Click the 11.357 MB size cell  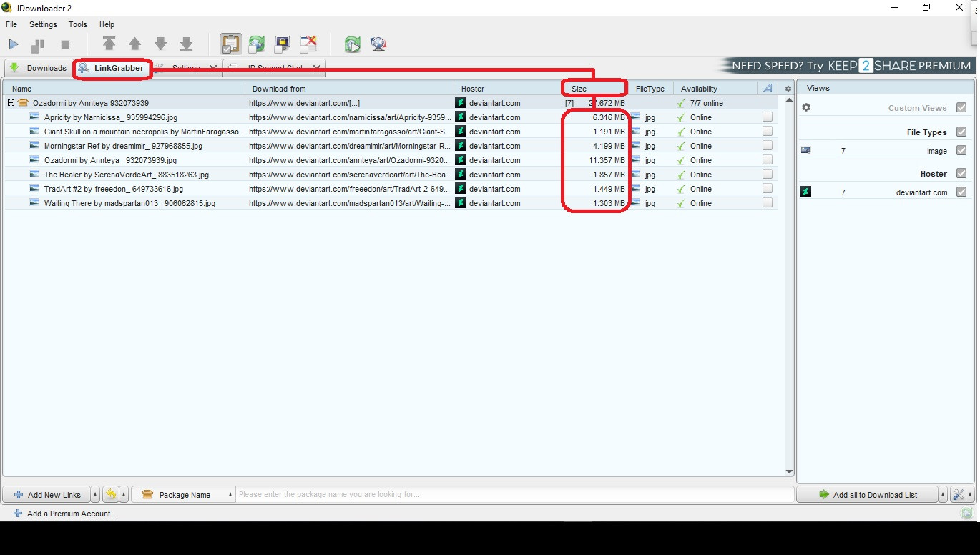coord(607,160)
